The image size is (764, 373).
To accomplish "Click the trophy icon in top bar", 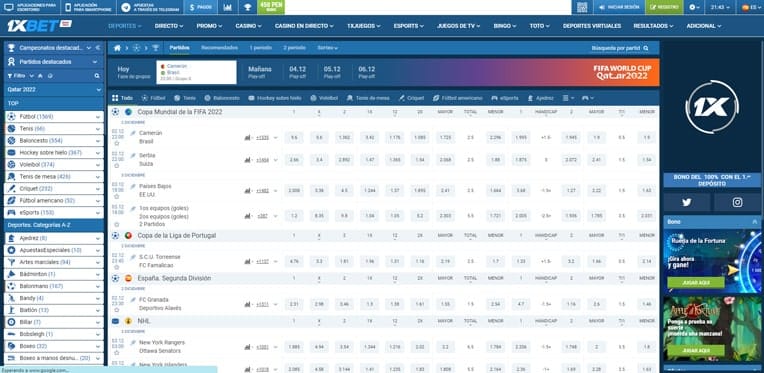I will point(248,7).
